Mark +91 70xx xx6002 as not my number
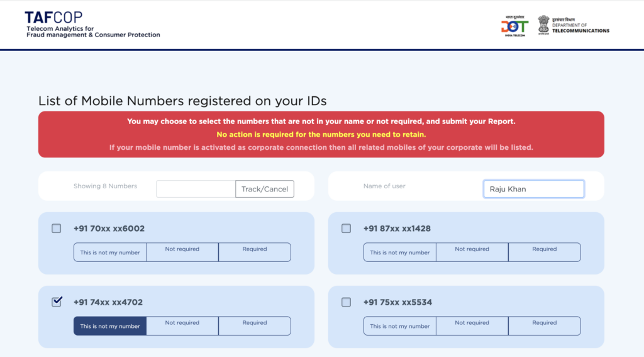This screenshot has height=357, width=644. pos(110,252)
